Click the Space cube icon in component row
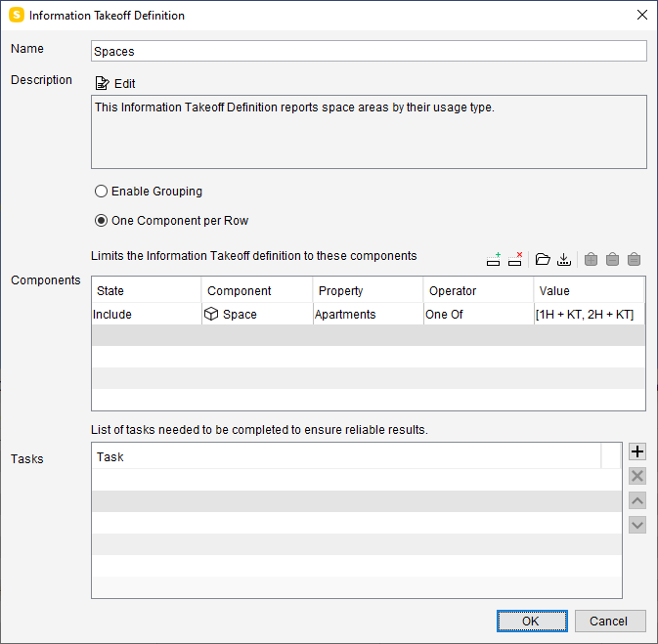This screenshot has width=658, height=644. coord(211,314)
